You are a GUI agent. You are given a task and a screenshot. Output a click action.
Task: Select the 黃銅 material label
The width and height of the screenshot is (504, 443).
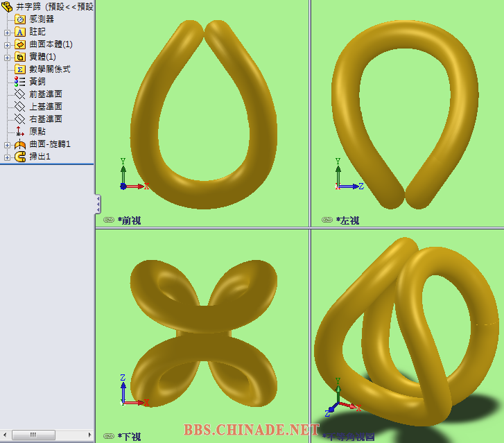(x=37, y=82)
